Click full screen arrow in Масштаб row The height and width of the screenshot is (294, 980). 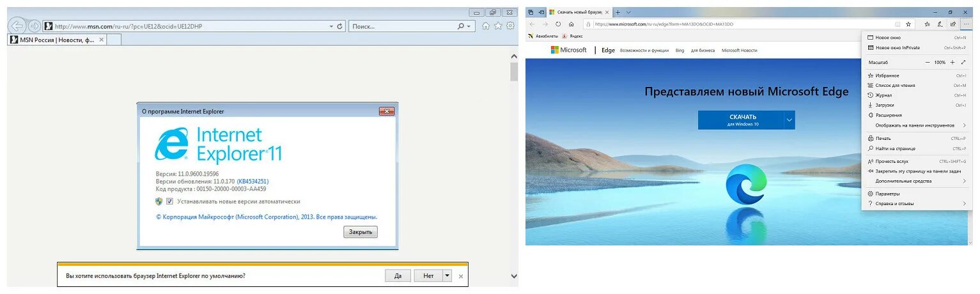963,62
